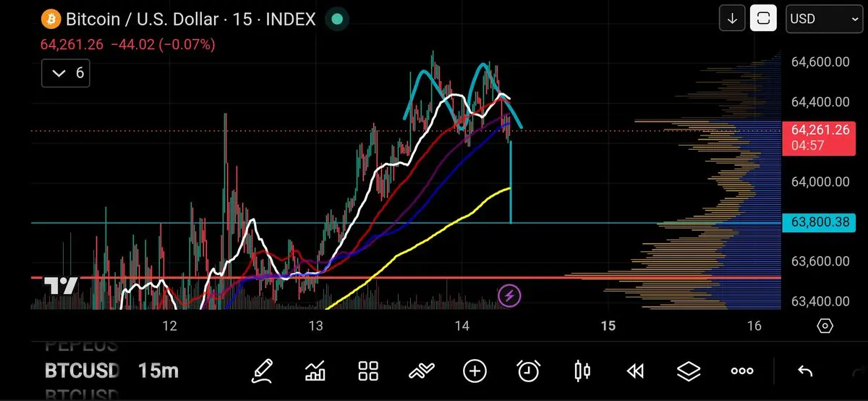Change chart type via the line-style icon

422,371
